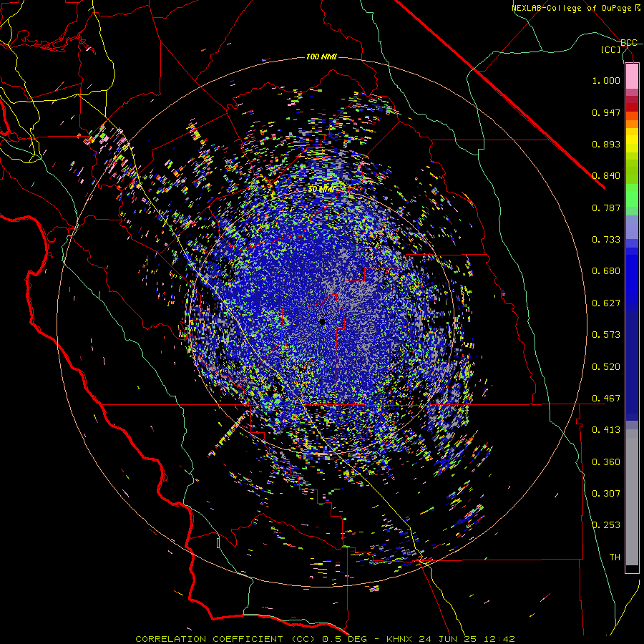This screenshot has width=644, height=644.
Task: Click the 0.627 scale value
Action: click(x=606, y=303)
